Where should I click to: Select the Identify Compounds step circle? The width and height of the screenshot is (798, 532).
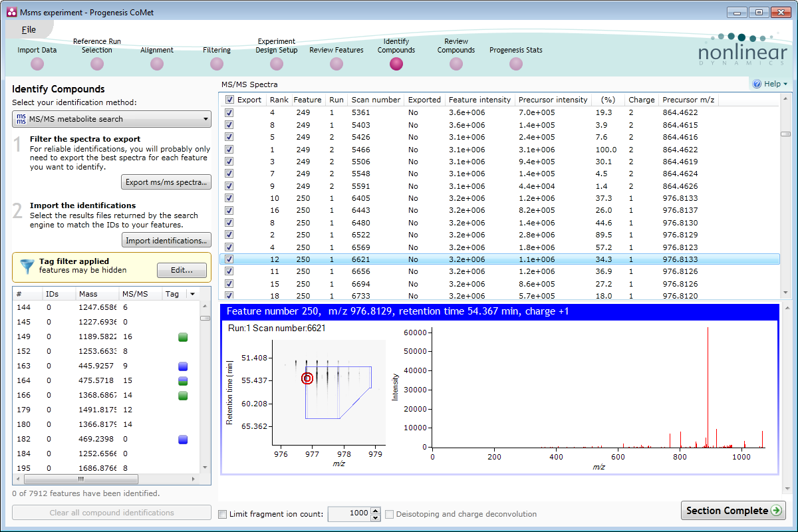click(396, 64)
